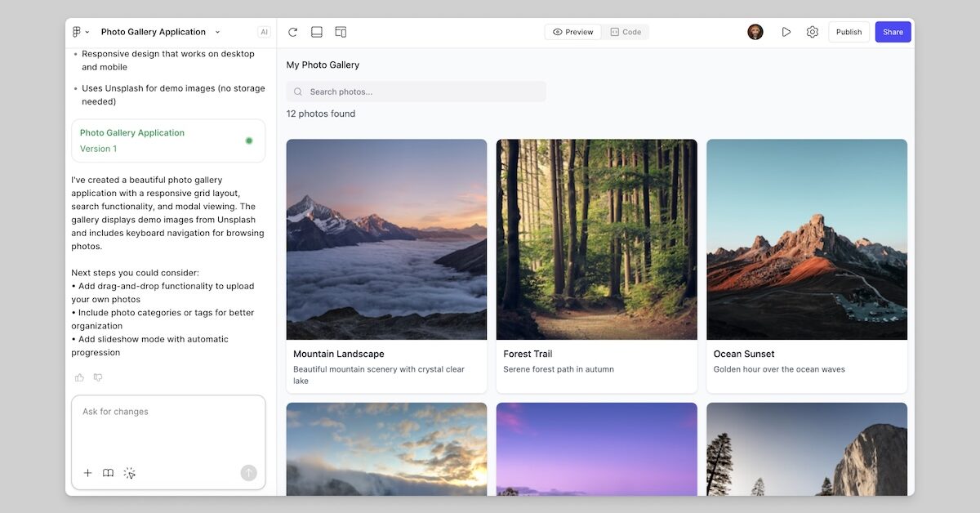Click the Figma logo icon

(x=77, y=31)
